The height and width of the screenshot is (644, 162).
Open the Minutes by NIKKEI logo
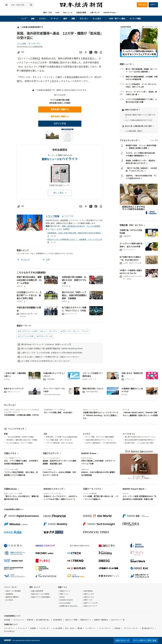coord(16,524)
